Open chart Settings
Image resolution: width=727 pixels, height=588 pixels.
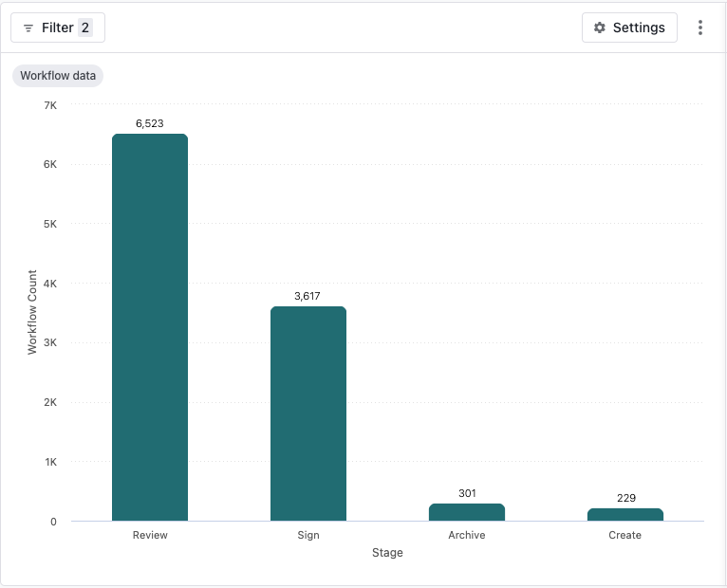coord(629,28)
